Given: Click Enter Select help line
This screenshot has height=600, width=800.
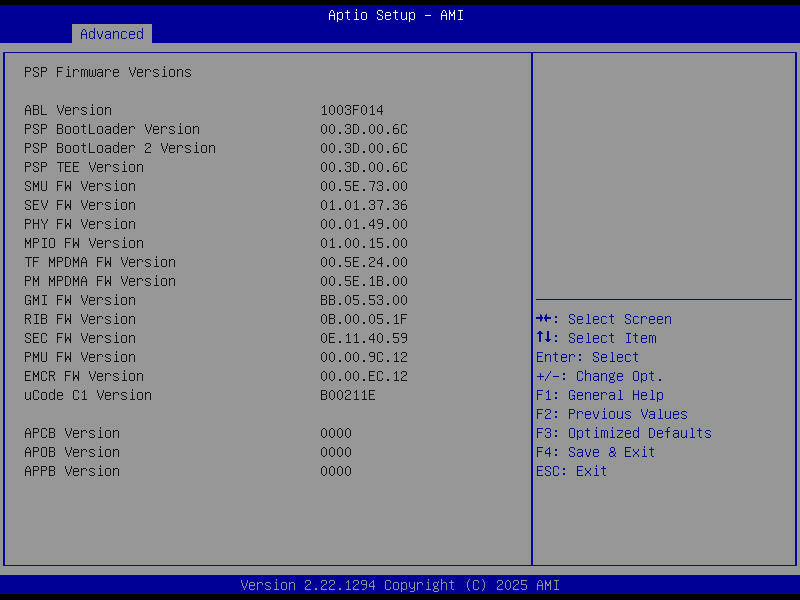Looking at the screenshot, I should click(x=591, y=357).
